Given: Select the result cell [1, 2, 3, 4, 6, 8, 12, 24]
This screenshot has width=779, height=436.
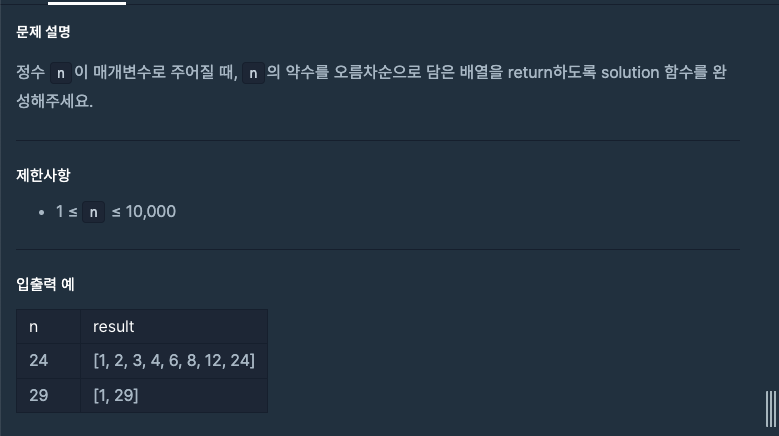Looking at the screenshot, I should 174,361.
